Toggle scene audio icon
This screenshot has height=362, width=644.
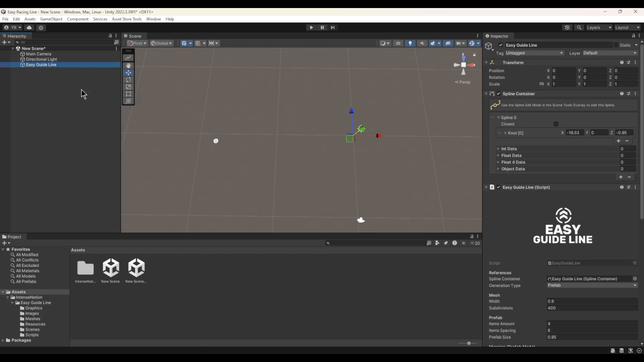tap(422, 43)
